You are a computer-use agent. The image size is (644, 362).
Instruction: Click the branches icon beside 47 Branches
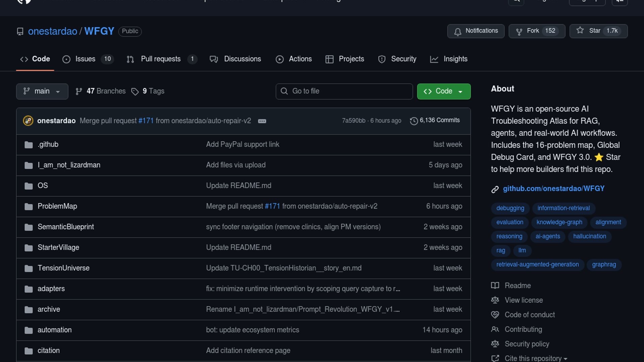(79, 92)
